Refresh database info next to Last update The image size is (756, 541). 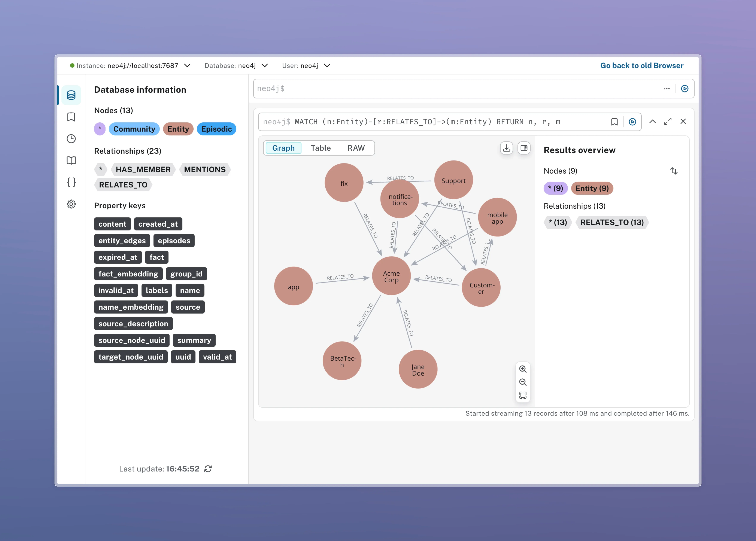[x=208, y=469]
